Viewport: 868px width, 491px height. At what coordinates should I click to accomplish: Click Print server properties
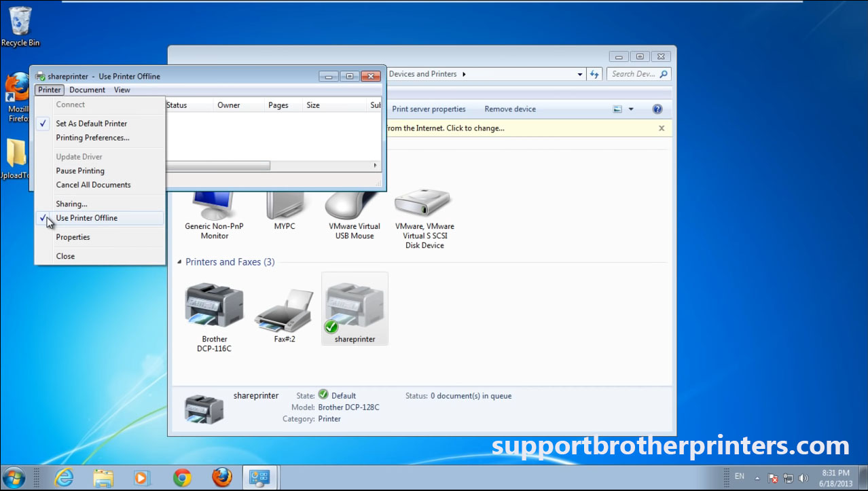(429, 109)
